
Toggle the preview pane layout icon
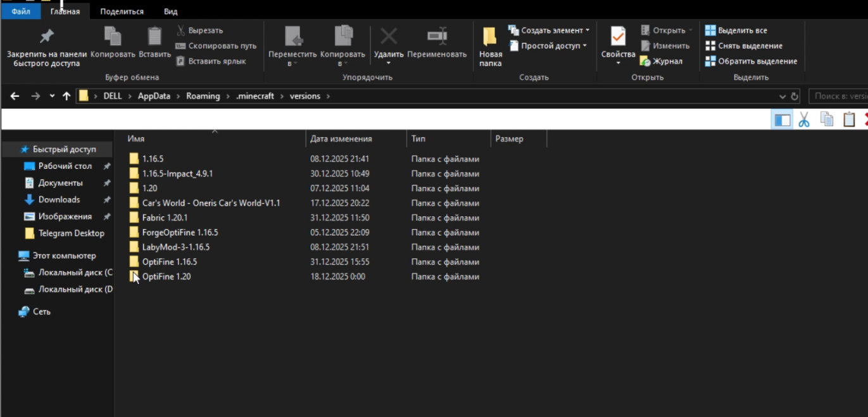[x=783, y=120]
